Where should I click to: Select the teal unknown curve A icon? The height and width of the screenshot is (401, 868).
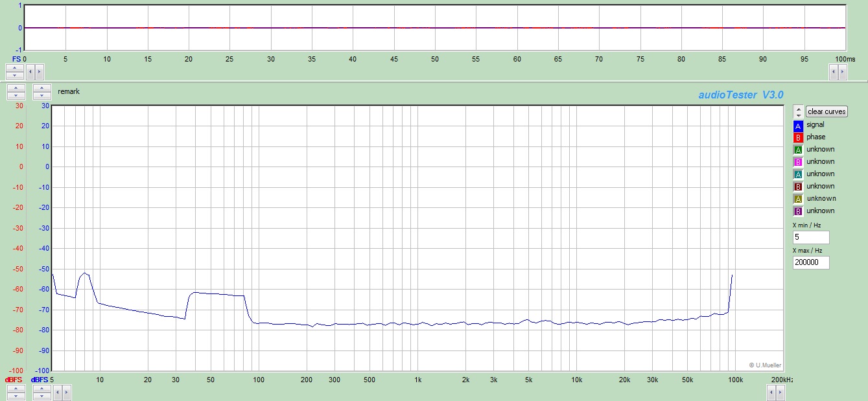[798, 174]
